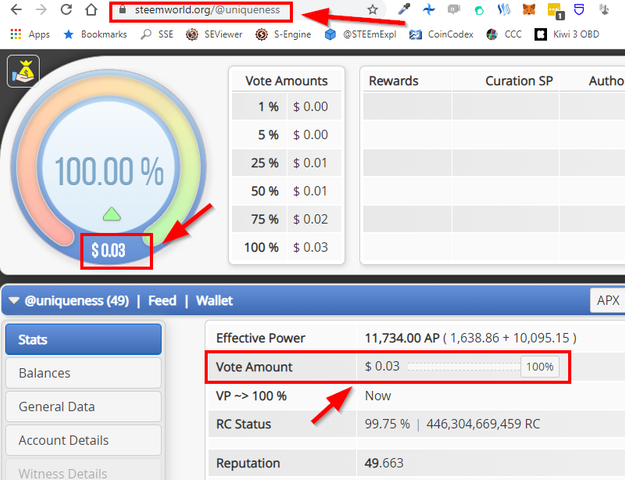Select the General Data tab
The image size is (625, 480).
point(83,407)
